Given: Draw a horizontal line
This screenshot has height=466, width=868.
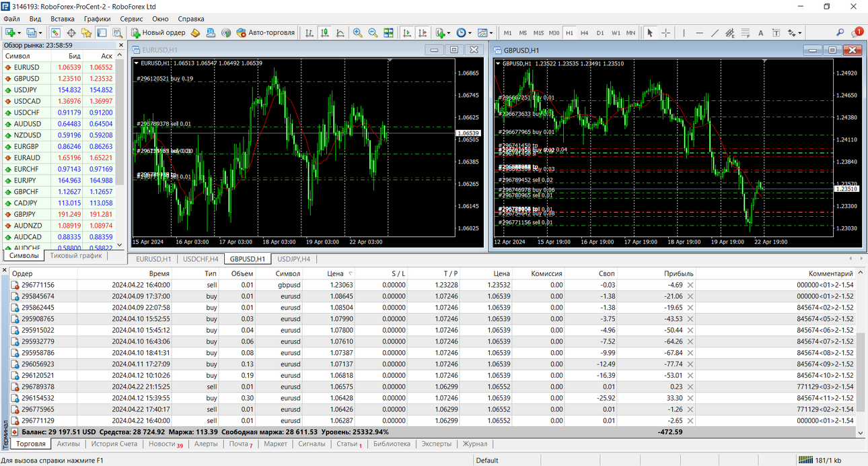Looking at the screenshot, I should click(699, 32).
